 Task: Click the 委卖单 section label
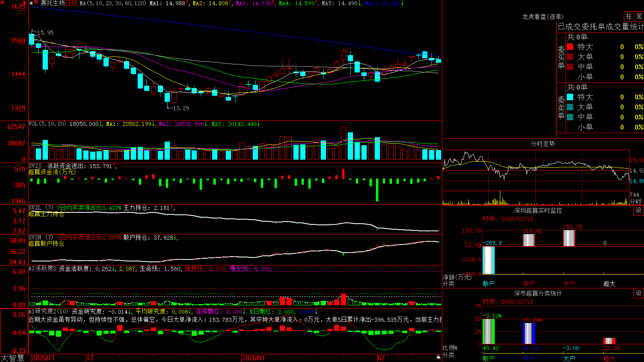tap(561, 107)
